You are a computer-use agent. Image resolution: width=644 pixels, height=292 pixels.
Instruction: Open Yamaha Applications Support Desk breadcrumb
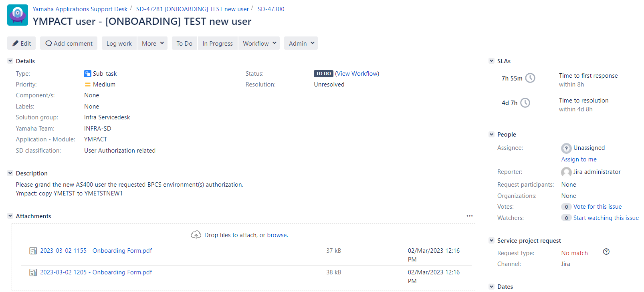(80, 9)
